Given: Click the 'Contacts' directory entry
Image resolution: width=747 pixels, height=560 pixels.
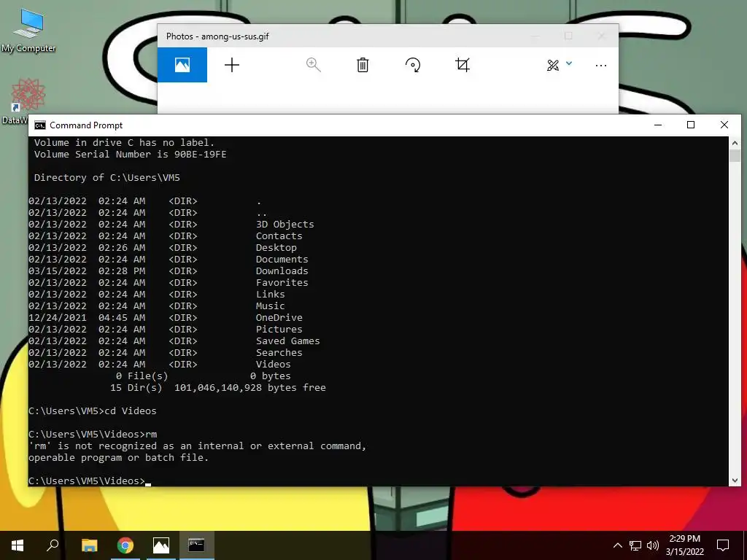Looking at the screenshot, I should [279, 236].
